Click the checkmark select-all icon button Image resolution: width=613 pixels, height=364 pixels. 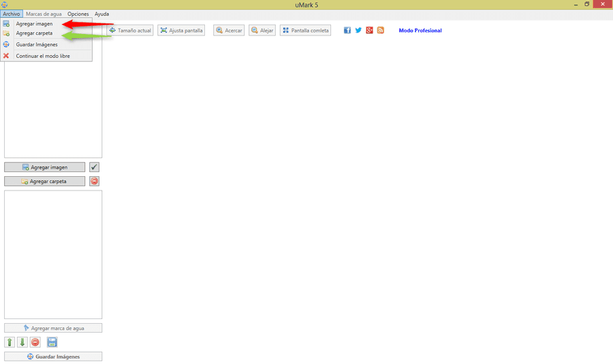pyautogui.click(x=94, y=167)
